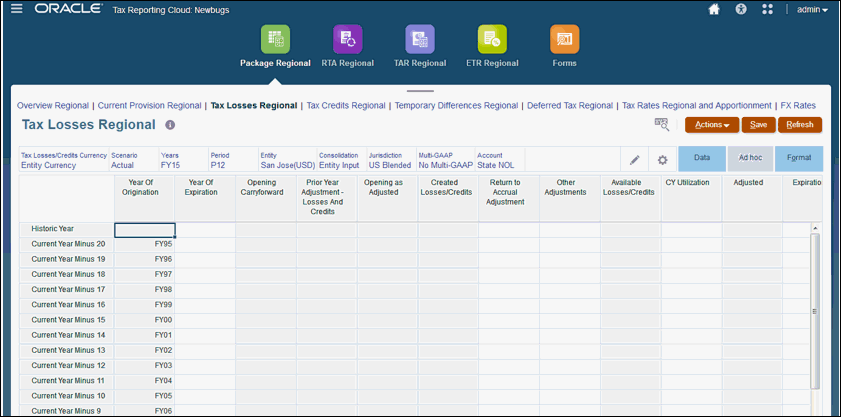The height and width of the screenshot is (417, 841).
Task: Open the Temporary Differences Regional tab
Action: (x=456, y=106)
